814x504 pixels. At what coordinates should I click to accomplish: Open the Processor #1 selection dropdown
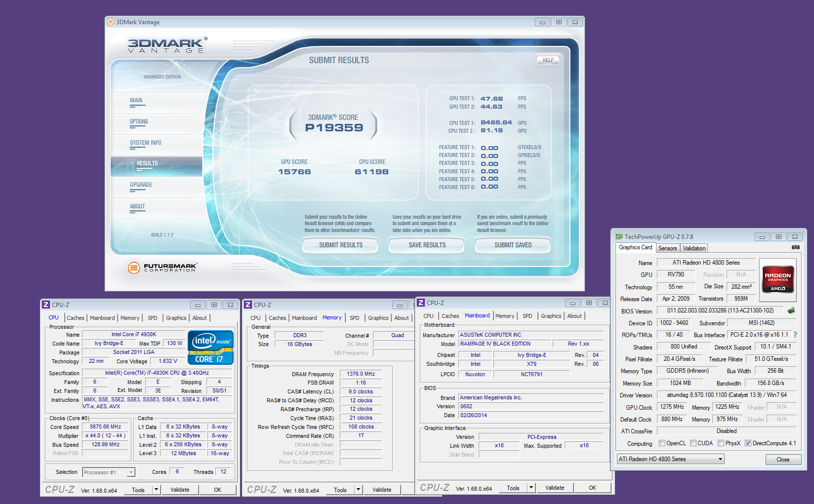109,472
